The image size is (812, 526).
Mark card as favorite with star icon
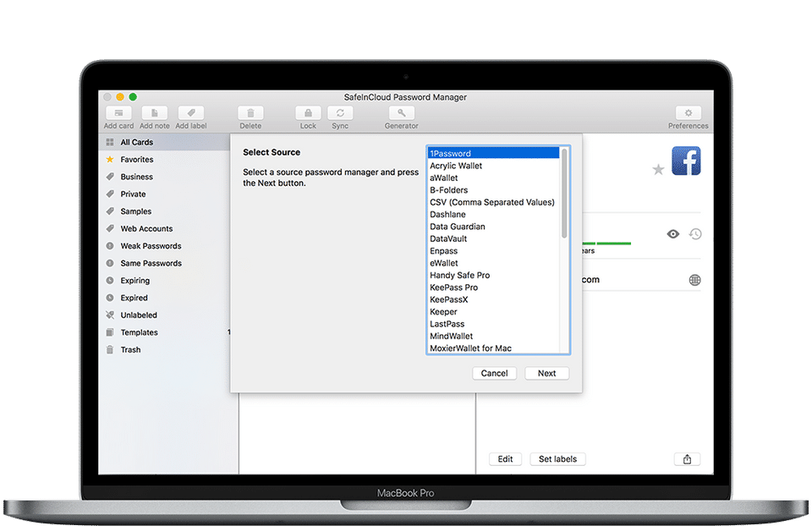658,169
